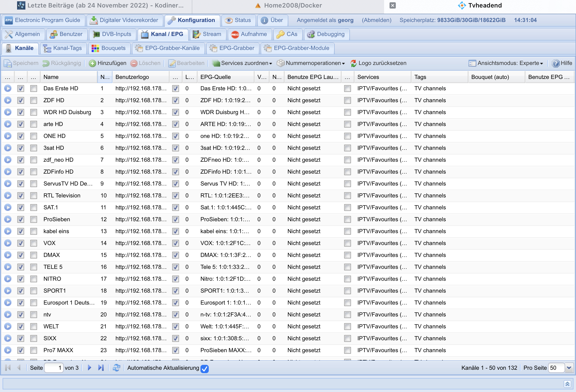This screenshot has height=392, width=576.
Task: Open the Allgemein configuration tab
Action: 23,34
